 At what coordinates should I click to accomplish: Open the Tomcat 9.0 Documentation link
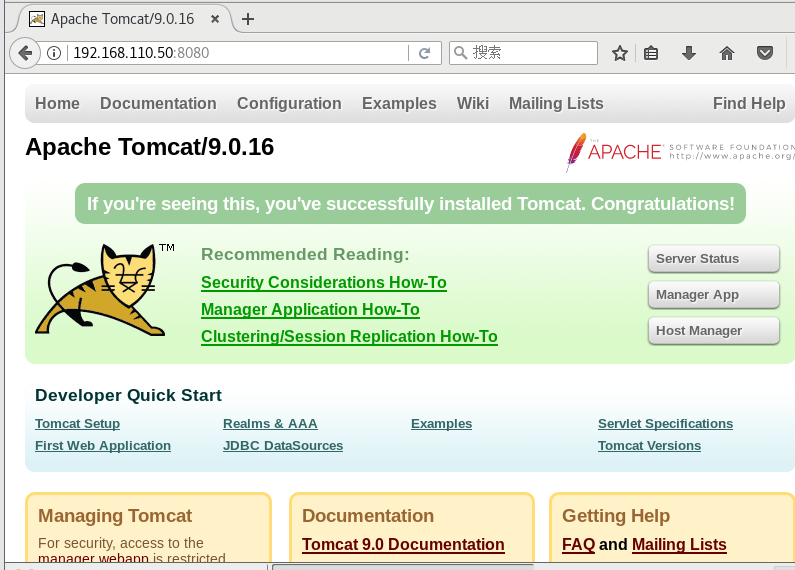(403, 544)
